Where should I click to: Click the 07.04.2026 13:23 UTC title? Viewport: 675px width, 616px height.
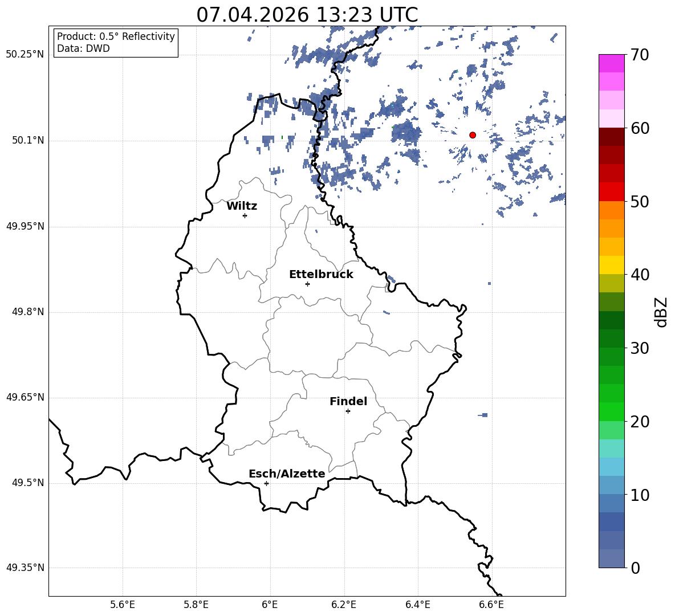(x=307, y=15)
